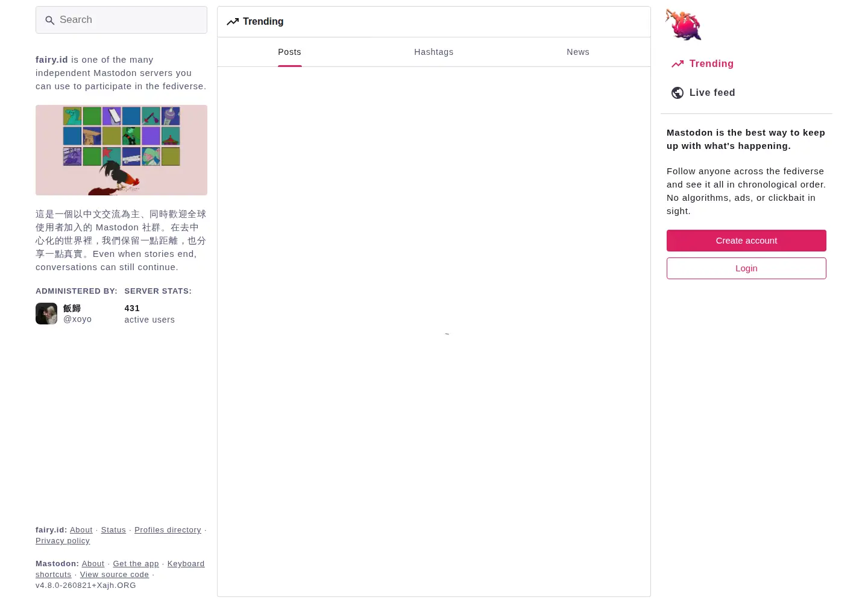Click the Live feed globe icon
Screen dimensions: 868x603
pos(678,93)
